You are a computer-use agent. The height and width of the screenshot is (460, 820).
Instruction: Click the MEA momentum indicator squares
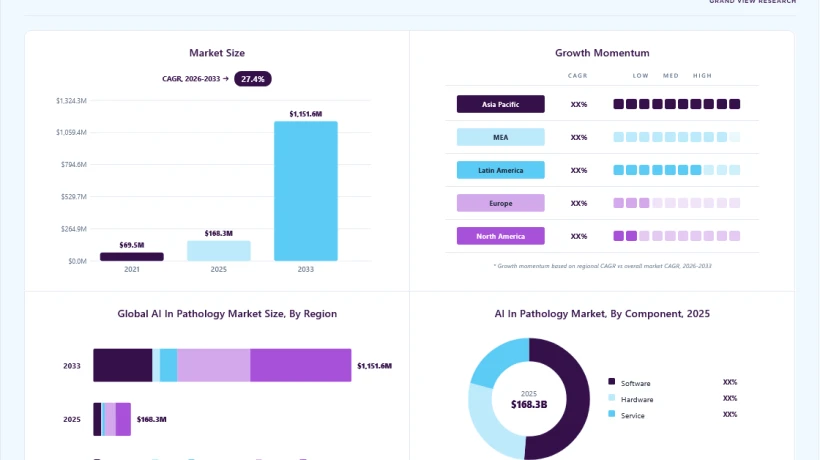(677, 137)
